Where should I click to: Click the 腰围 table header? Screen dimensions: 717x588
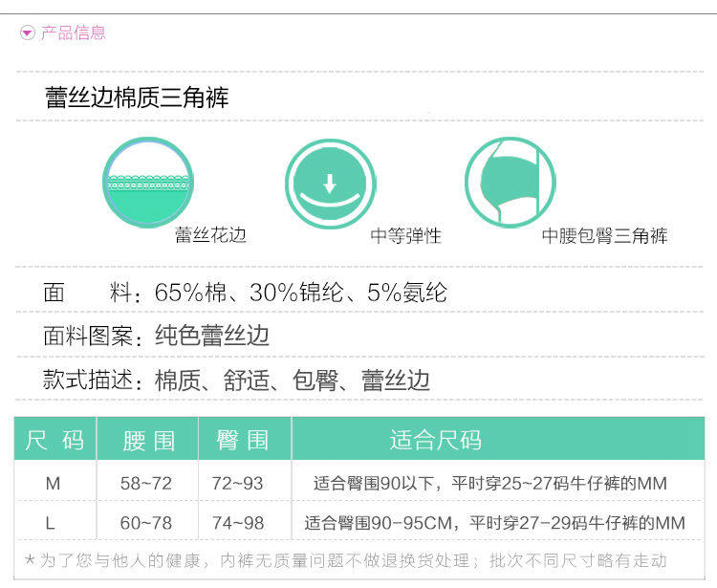coord(147,439)
